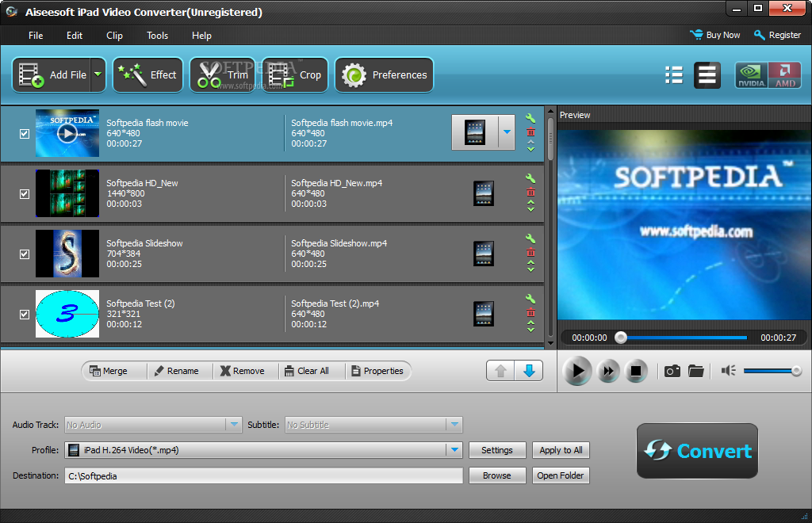Viewport: 812px width, 523px height.
Task: Open the Edit menu
Action: 75,35
